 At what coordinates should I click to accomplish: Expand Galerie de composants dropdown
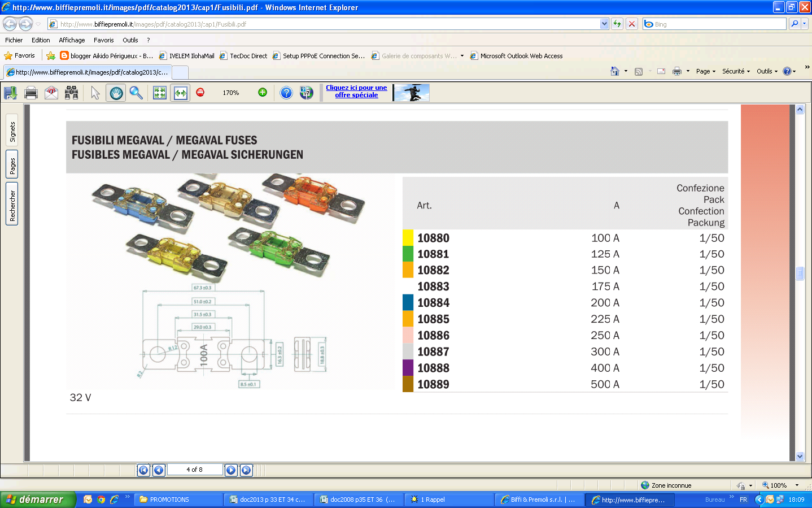point(462,56)
